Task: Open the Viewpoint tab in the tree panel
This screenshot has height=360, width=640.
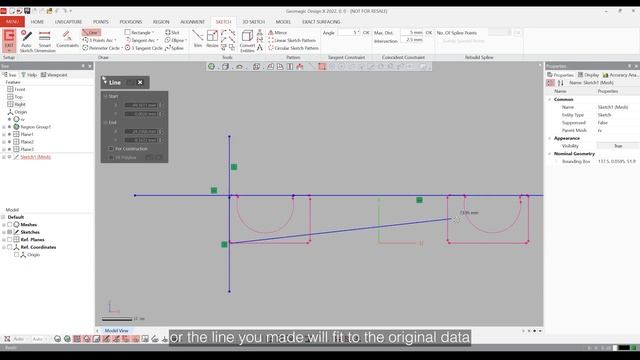Action: (x=54, y=75)
